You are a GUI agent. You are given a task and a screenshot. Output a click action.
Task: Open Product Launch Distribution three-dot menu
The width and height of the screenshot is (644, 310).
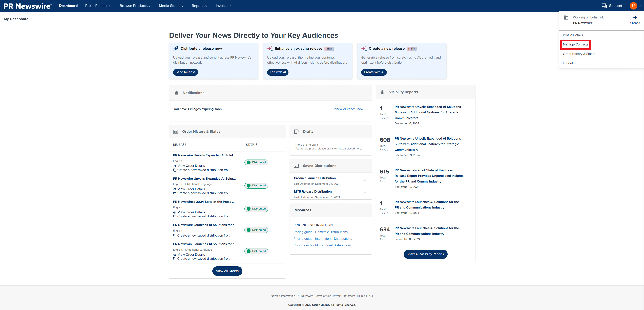tap(365, 179)
